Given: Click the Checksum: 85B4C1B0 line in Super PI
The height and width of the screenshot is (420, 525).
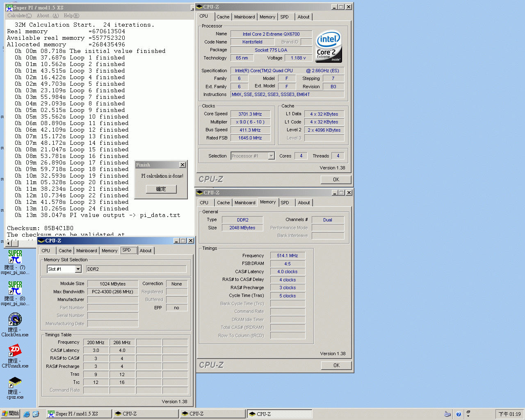Looking at the screenshot, I should pos(40,228).
